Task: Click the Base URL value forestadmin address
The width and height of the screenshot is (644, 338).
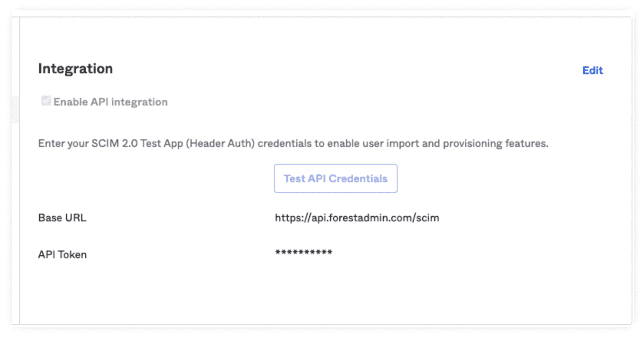Action: pos(357,218)
